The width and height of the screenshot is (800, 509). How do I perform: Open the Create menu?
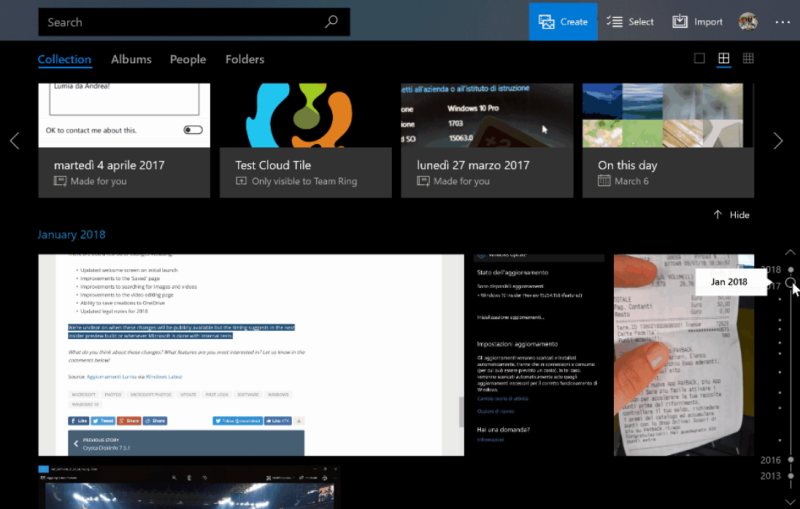point(563,21)
